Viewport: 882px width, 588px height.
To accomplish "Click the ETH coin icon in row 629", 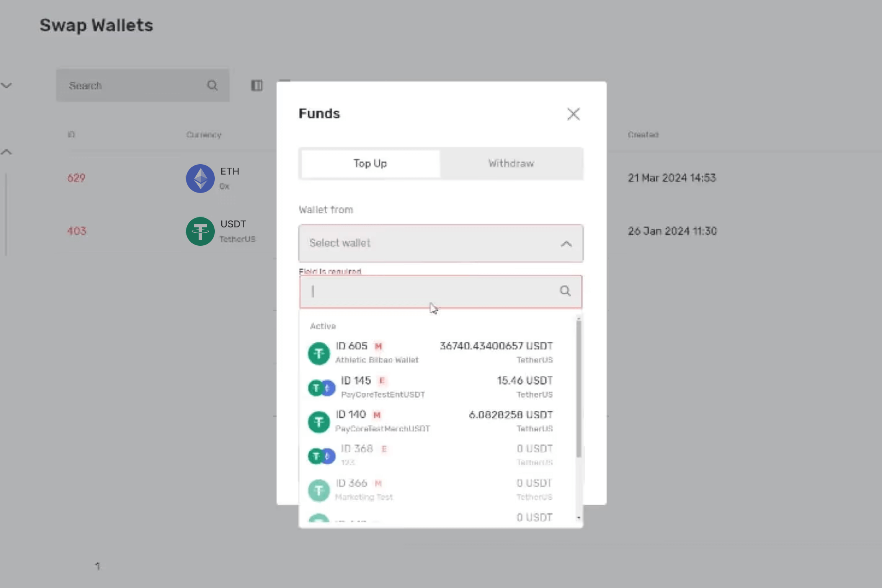I will click(x=200, y=178).
